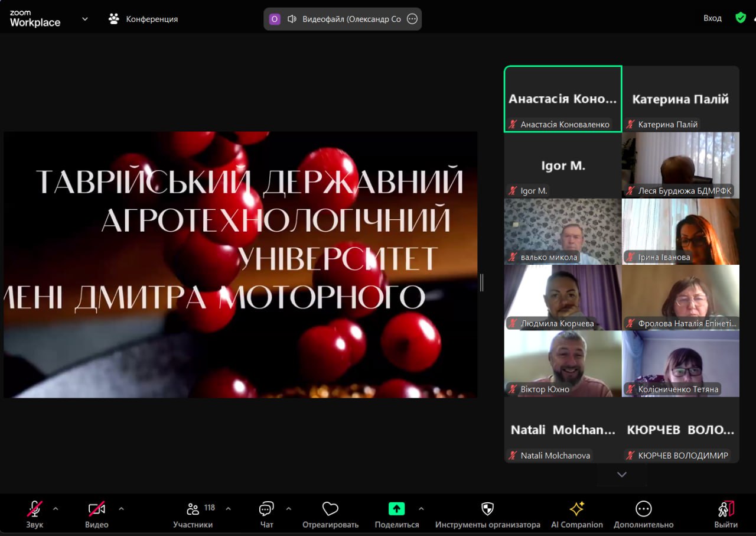
Task: Click the Zoom Workplace logo
Action: coord(35,19)
